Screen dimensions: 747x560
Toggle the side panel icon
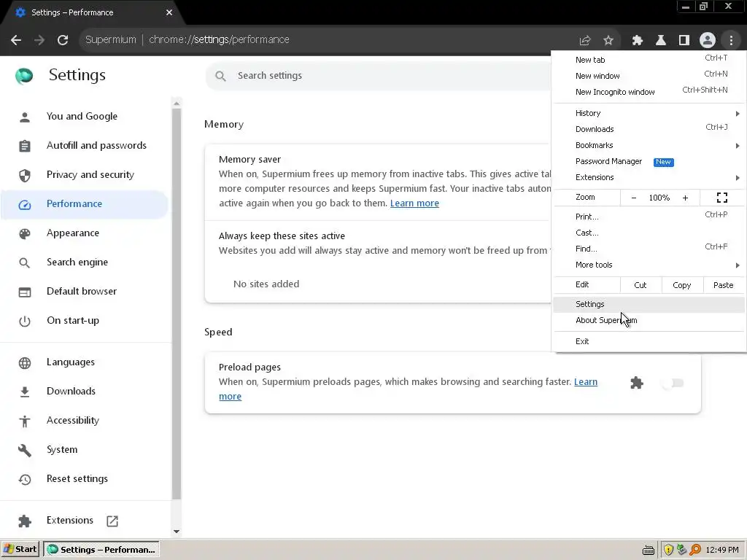(684, 41)
